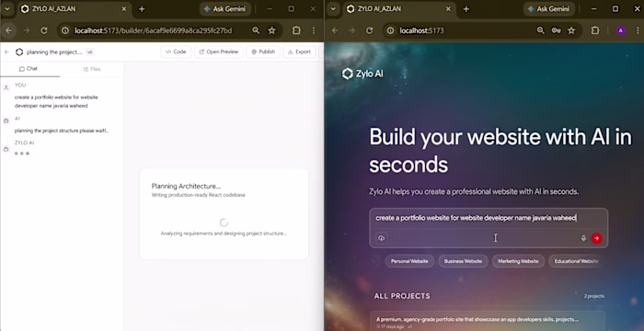Click forward arrow in left browser window
The height and width of the screenshot is (331, 644).
coord(27,30)
